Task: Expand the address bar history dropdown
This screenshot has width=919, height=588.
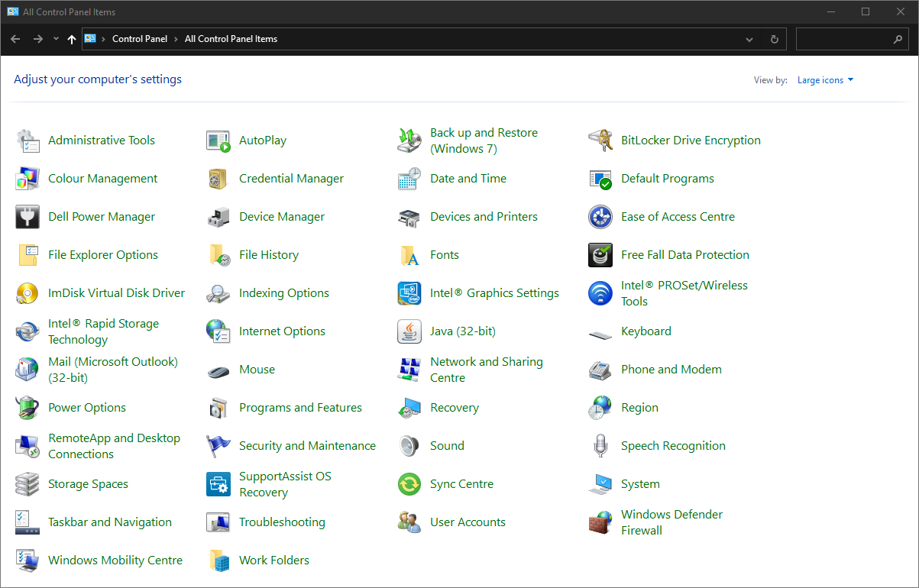Action: (749, 39)
